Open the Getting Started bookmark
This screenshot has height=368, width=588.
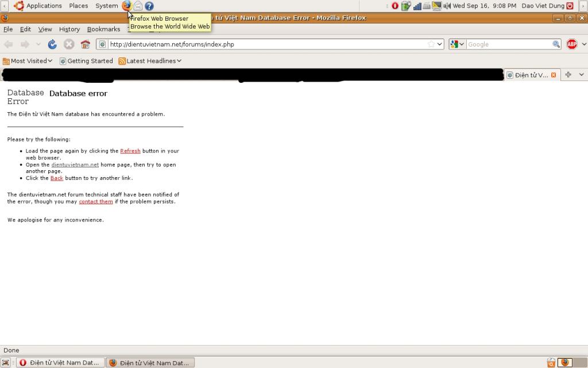[x=86, y=61]
